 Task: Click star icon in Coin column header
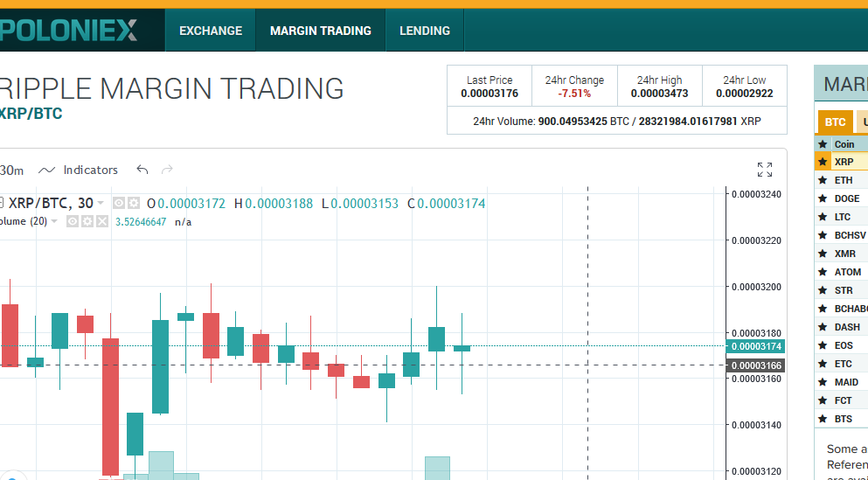point(823,144)
